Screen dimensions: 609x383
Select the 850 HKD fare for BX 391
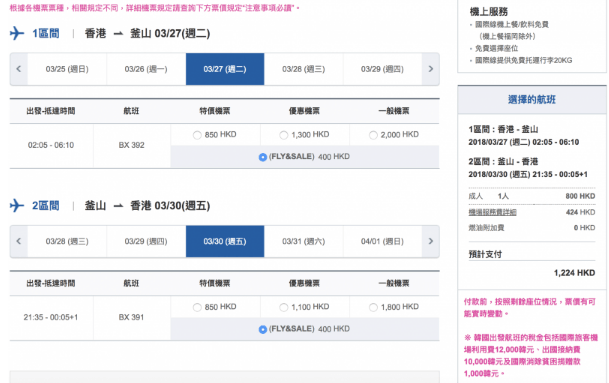[197, 308]
